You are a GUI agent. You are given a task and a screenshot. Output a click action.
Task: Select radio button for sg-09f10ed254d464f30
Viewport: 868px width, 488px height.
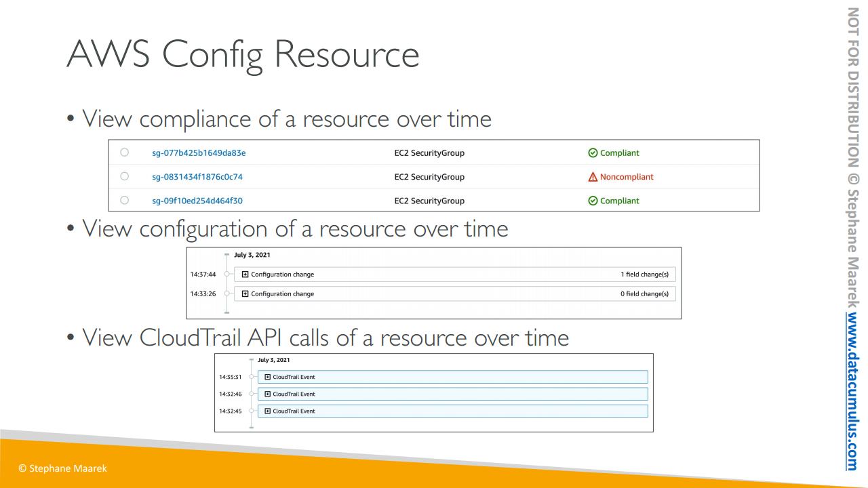point(124,201)
